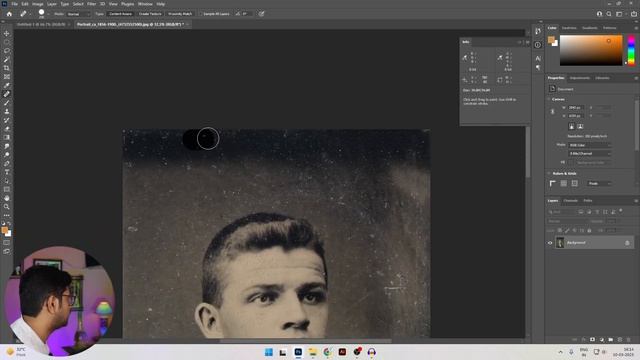The image size is (640, 360).
Task: Select the Hand tool
Action: pyautogui.click(x=7, y=198)
